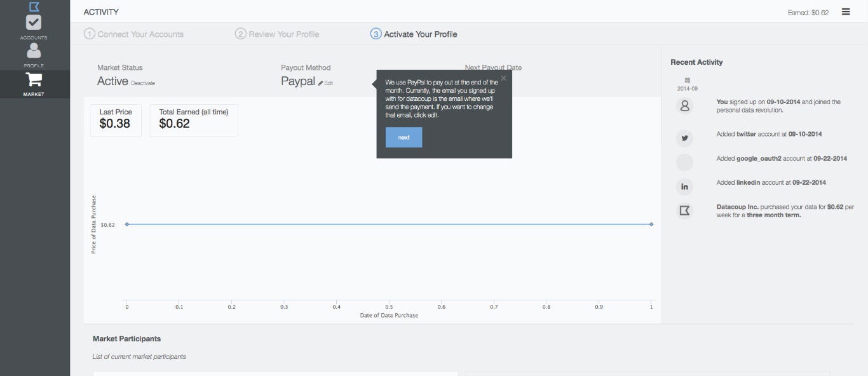Click the user signup icon in activity
The height and width of the screenshot is (376, 868).
tap(684, 107)
